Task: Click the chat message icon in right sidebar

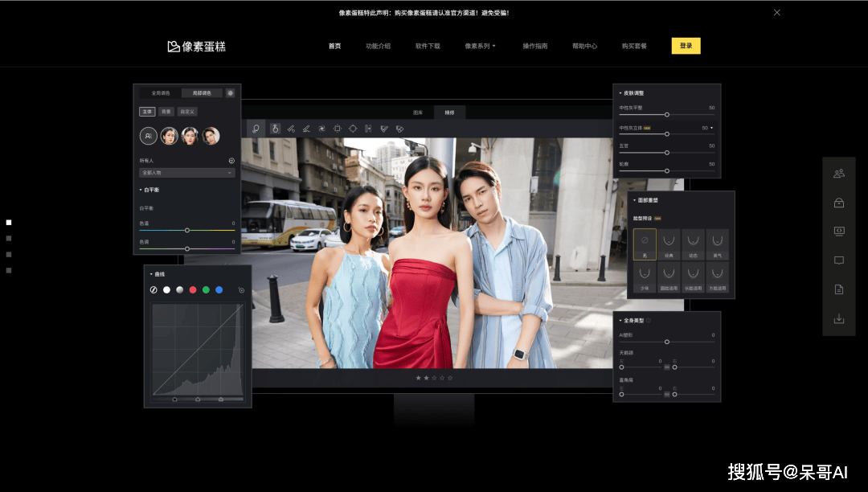Action: (839, 260)
